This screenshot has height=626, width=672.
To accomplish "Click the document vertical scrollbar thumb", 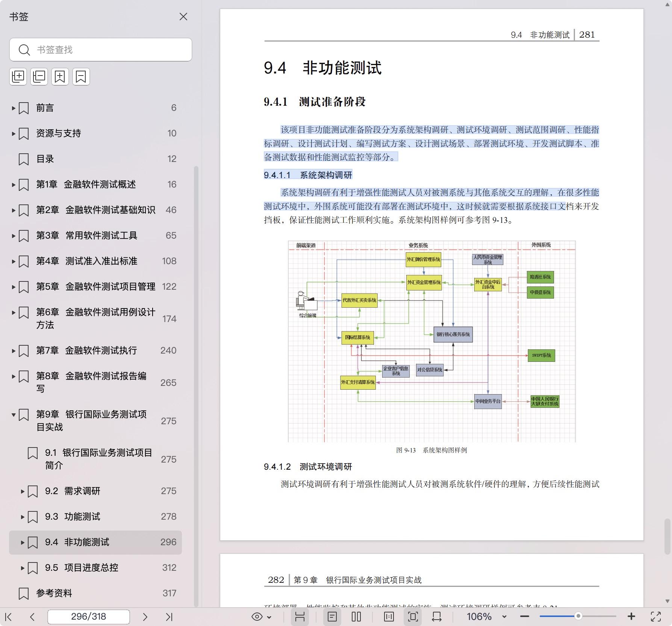I will pos(667,536).
